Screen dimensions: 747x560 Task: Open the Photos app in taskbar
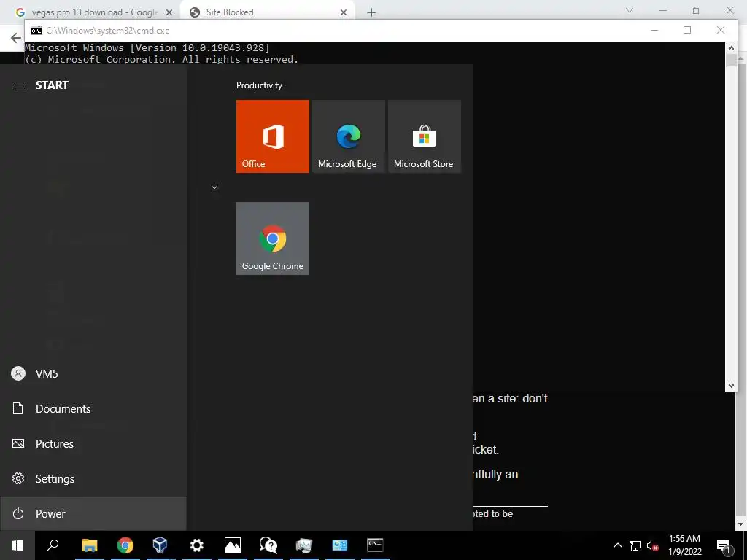point(233,545)
